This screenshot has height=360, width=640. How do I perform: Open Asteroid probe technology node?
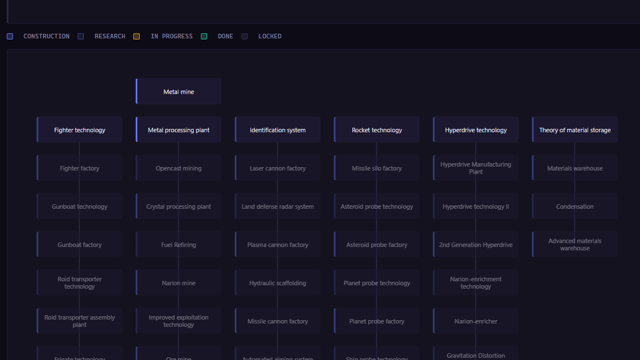tap(377, 207)
